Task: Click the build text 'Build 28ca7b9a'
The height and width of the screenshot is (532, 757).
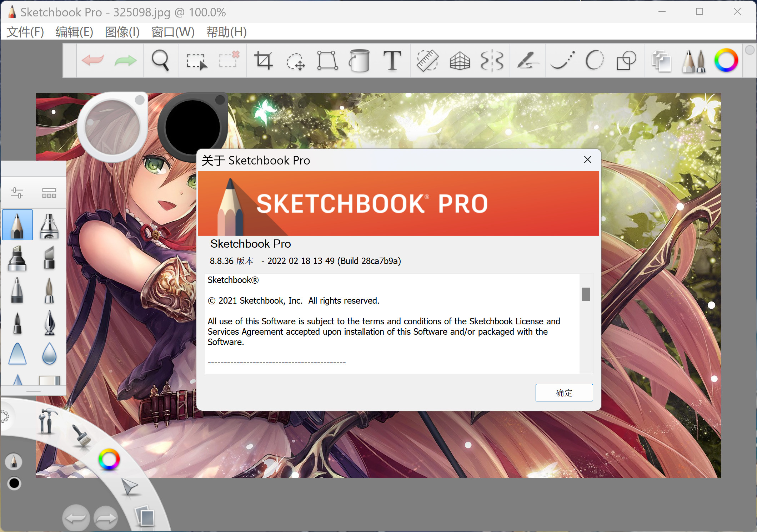Action: pos(369,261)
